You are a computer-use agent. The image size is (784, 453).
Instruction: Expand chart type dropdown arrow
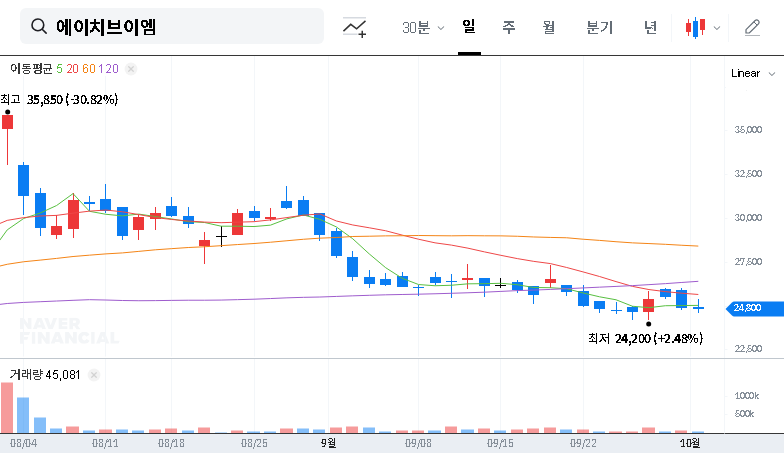click(716, 28)
